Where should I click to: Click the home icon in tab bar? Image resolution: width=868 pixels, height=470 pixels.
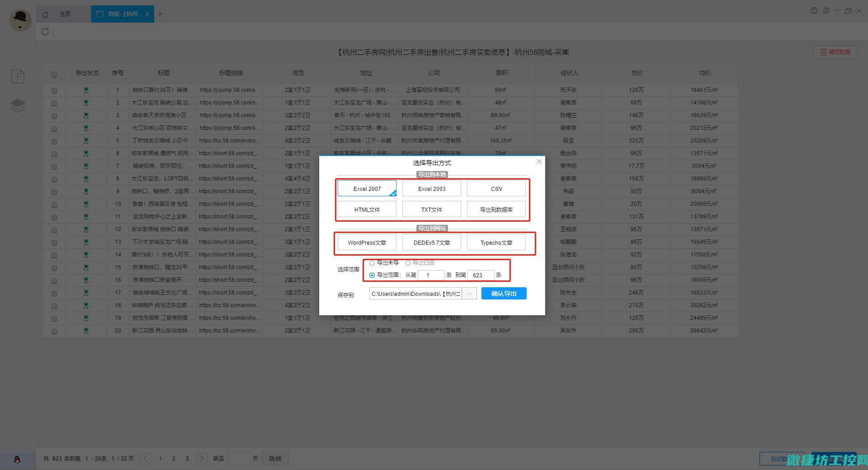coord(45,14)
